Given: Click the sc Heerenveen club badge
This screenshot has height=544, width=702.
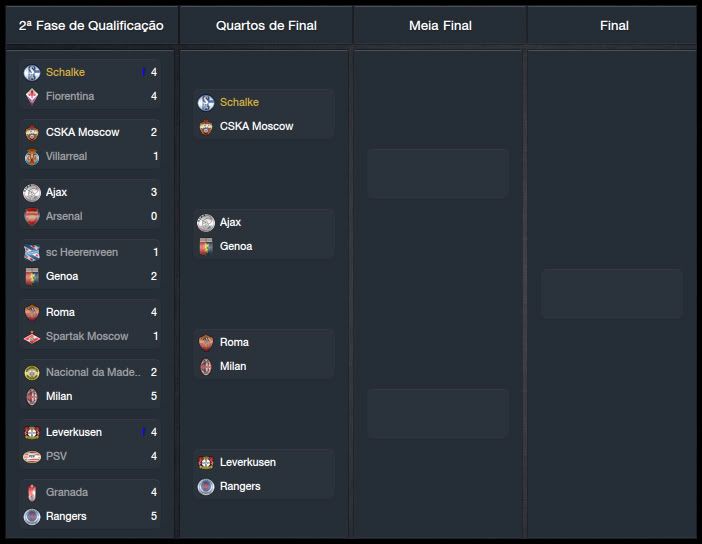Looking at the screenshot, I should pos(31,252).
